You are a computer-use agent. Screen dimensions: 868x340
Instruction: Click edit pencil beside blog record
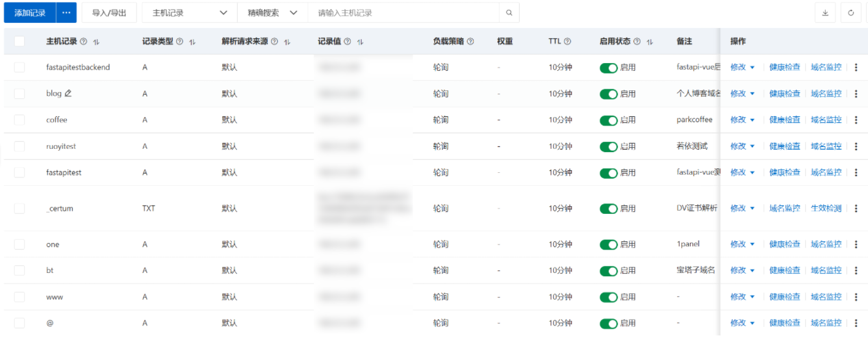click(68, 94)
